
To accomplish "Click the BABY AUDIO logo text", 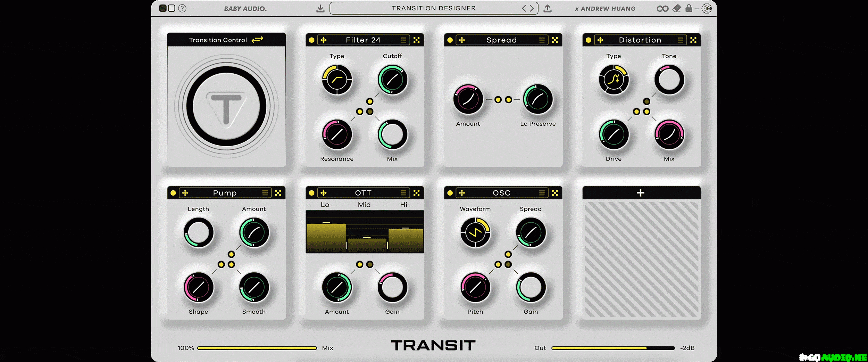I will click(x=245, y=9).
